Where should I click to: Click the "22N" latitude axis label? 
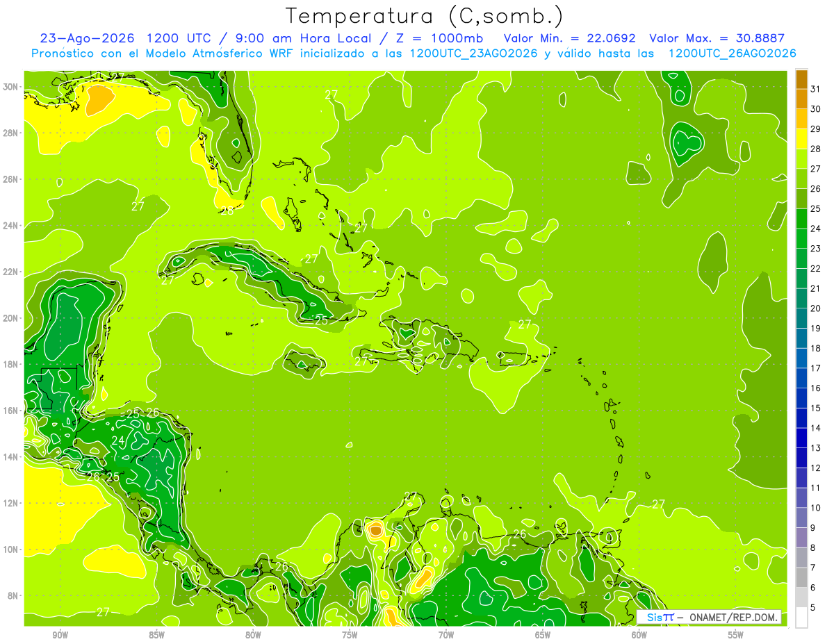(x=10, y=272)
